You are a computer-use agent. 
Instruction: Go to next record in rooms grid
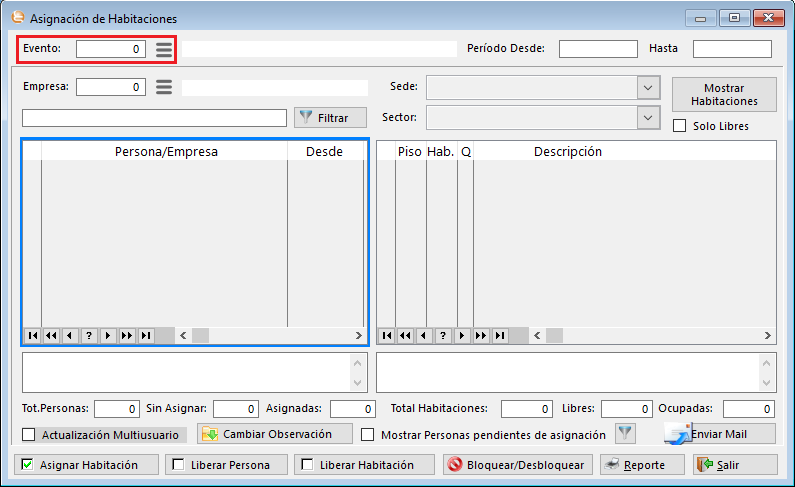[x=462, y=336]
